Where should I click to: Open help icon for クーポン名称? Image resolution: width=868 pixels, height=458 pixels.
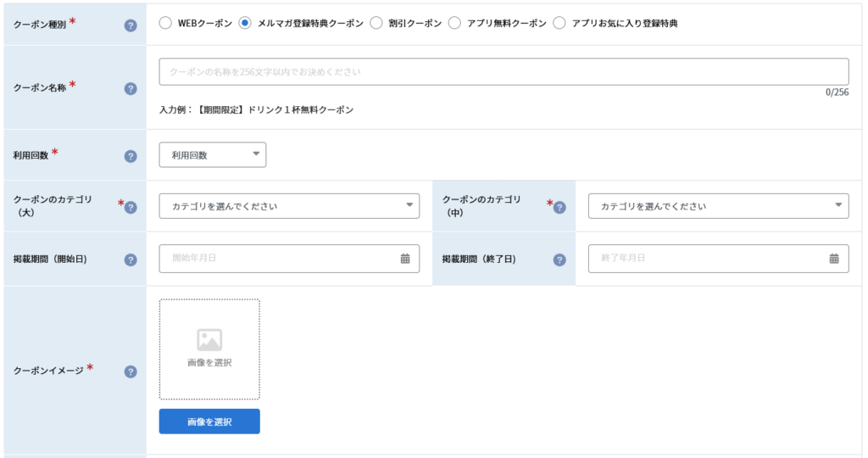coord(130,88)
